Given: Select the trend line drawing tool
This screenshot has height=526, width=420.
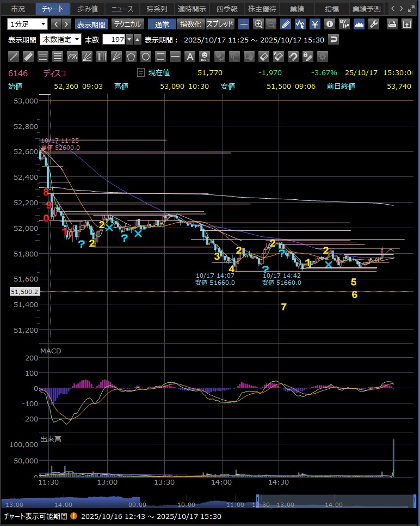Looking at the screenshot, I should tap(14, 56).
